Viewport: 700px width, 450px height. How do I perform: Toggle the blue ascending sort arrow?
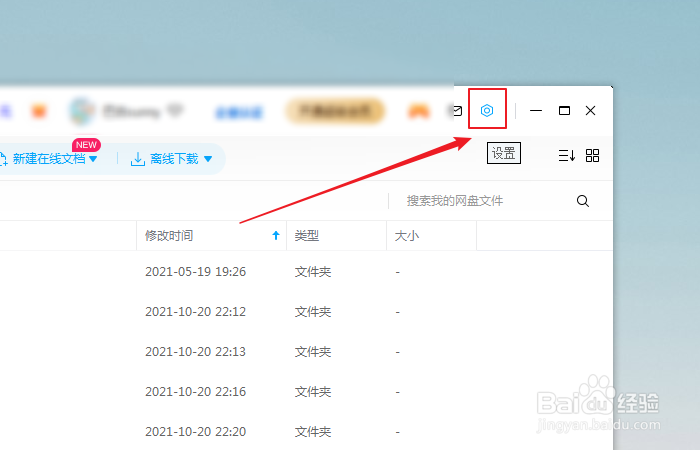click(276, 235)
